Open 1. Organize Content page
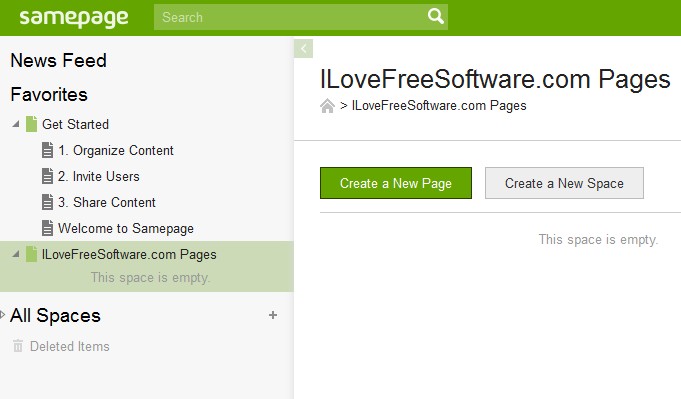Screen dimensions: 681x399 click(116, 150)
